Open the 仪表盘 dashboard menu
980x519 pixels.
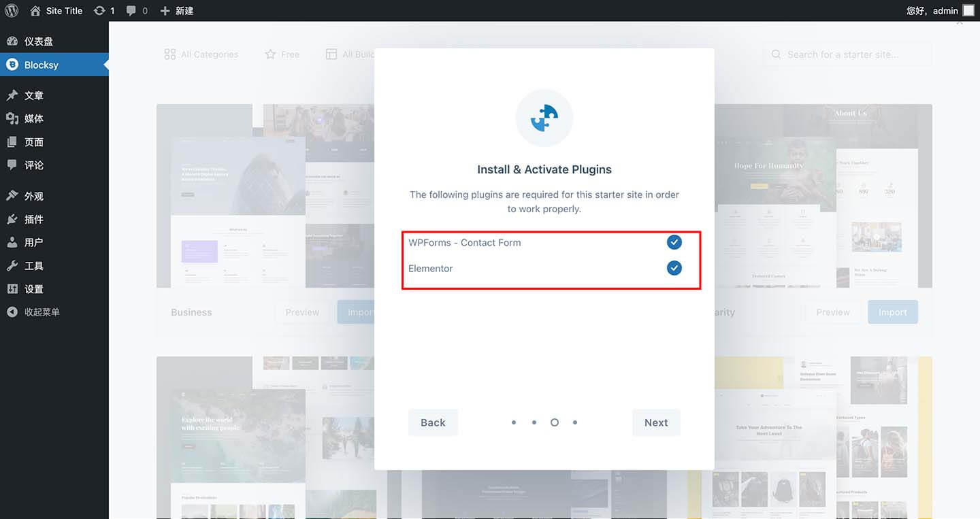point(54,41)
